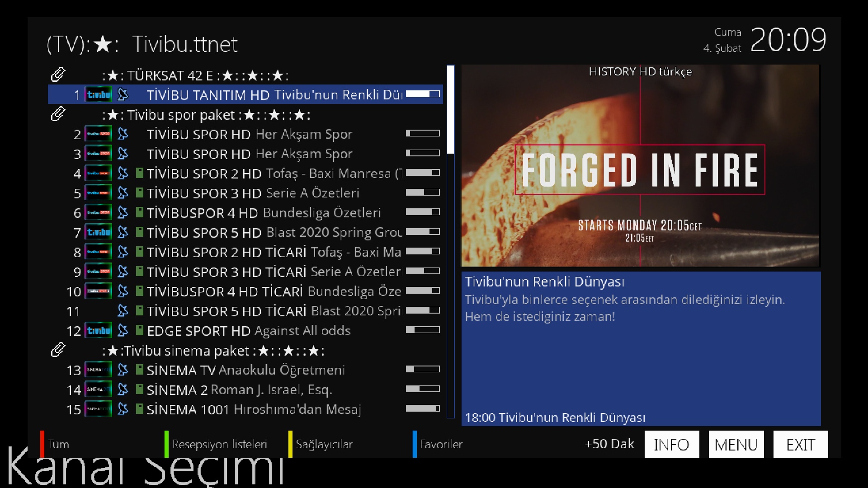Select SİNEMA 1001 Hıroshıma'dan Mesaj
The image size is (868, 488).
pos(245,409)
